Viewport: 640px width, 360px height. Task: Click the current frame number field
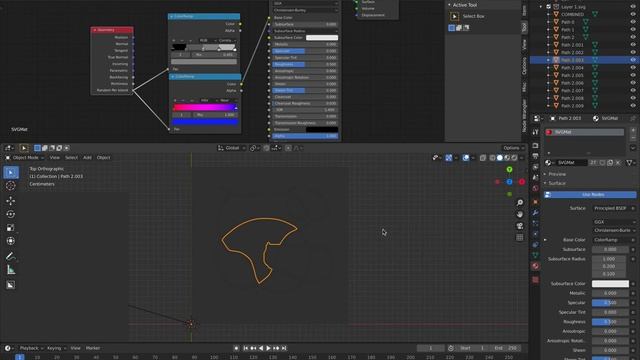click(431, 348)
